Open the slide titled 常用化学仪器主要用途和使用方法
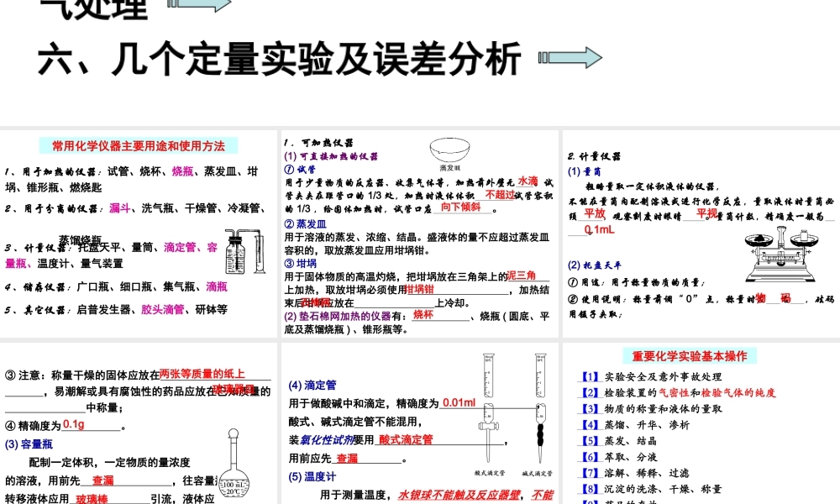The width and height of the screenshot is (840, 504). coord(139,234)
